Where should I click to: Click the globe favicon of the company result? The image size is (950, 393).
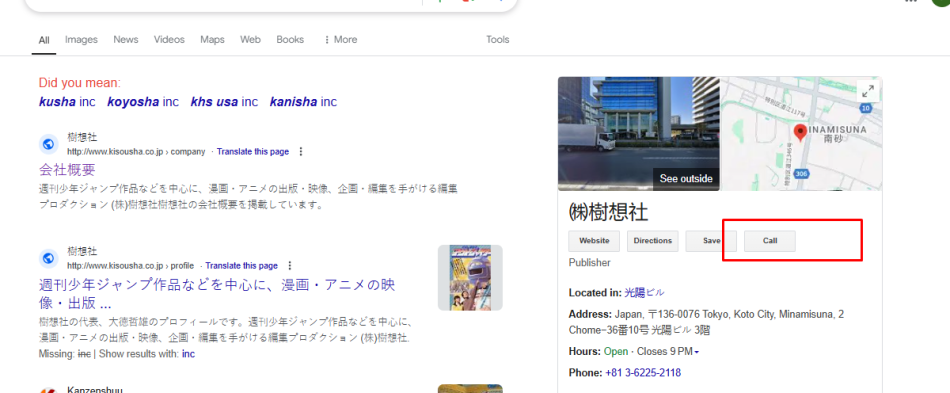(48, 145)
